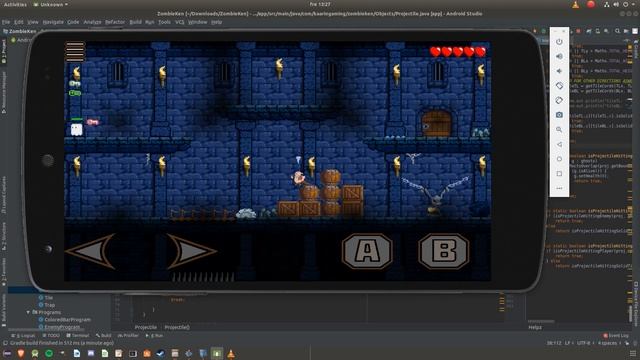Tap the game's B action button

[444, 251]
